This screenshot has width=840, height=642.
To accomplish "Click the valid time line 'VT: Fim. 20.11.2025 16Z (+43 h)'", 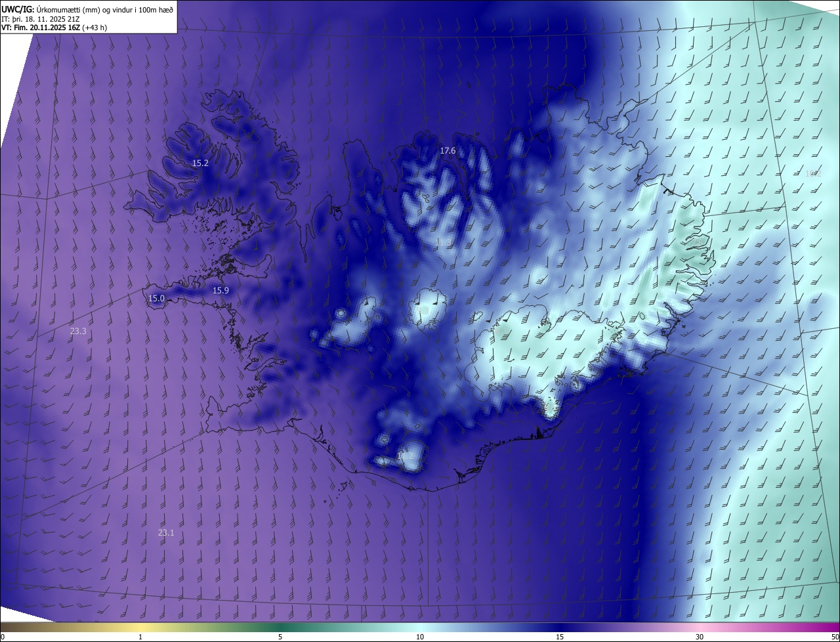I will tap(54, 28).
